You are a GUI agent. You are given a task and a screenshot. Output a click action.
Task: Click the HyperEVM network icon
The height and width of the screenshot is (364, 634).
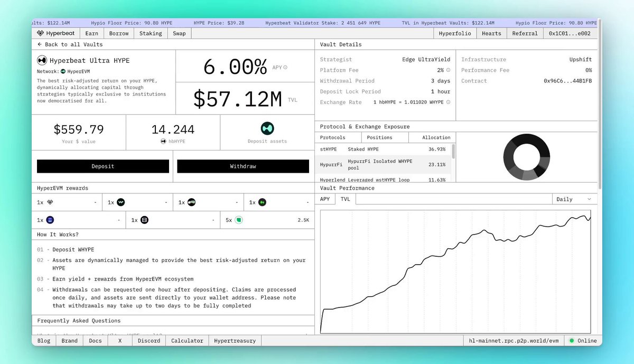(x=63, y=71)
